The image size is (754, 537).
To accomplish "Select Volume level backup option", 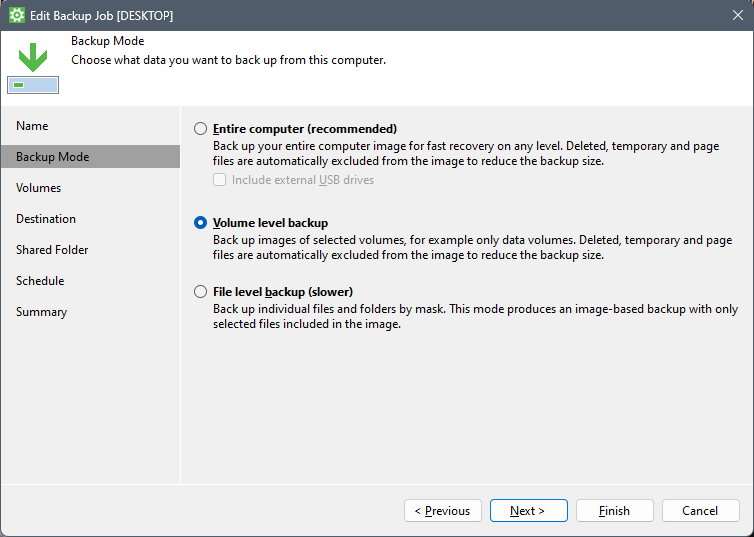I will click(201, 223).
